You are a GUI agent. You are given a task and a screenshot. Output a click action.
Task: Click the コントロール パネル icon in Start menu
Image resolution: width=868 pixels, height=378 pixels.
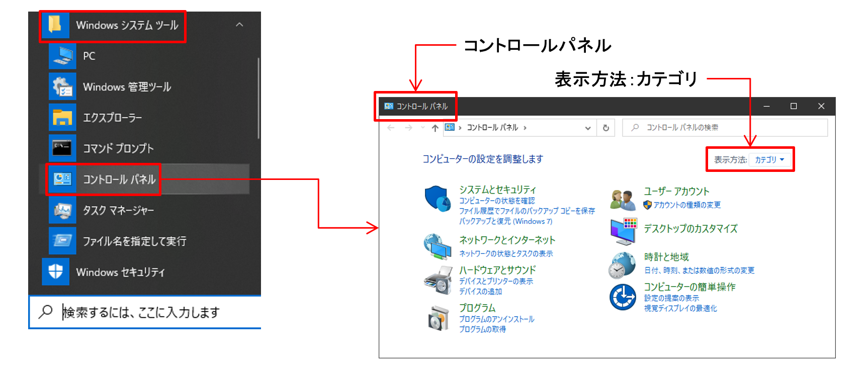coord(62,179)
